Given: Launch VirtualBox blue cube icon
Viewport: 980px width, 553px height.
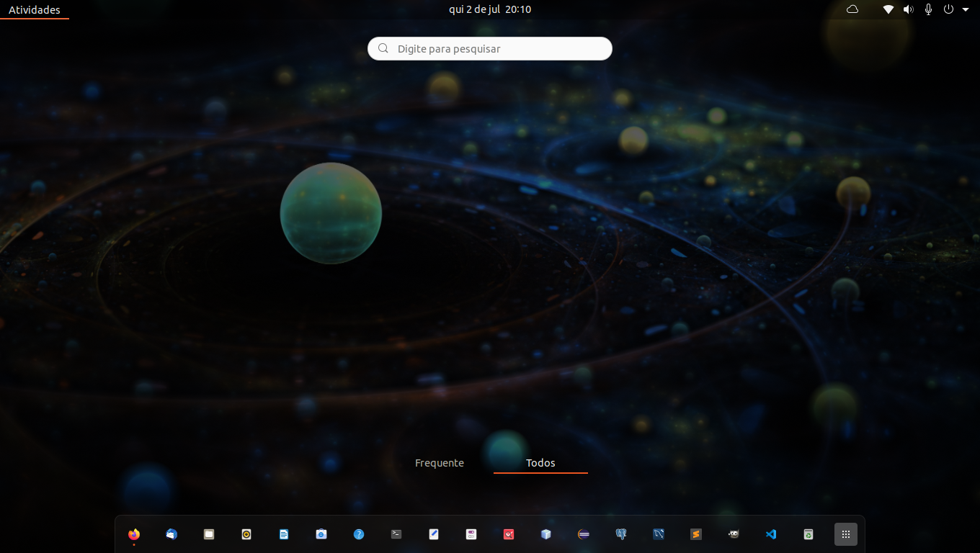Looking at the screenshot, I should coord(546,534).
